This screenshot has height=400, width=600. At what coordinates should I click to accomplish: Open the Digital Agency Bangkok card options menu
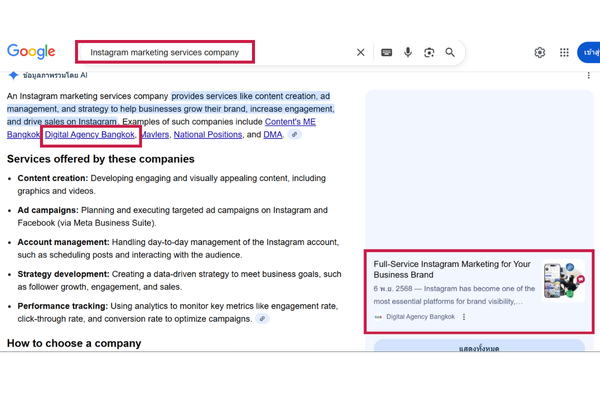tap(464, 317)
